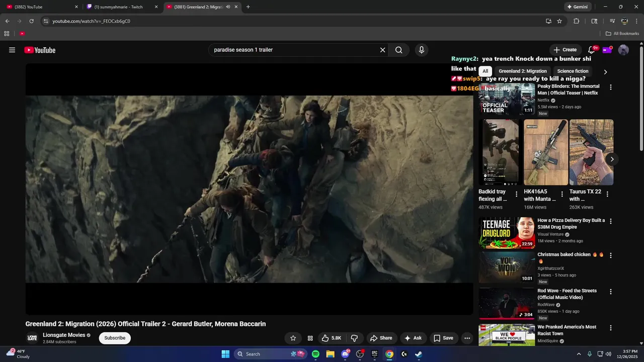Show next Shorts with carousel arrow
The height and width of the screenshot is (362, 644).
[612, 159]
